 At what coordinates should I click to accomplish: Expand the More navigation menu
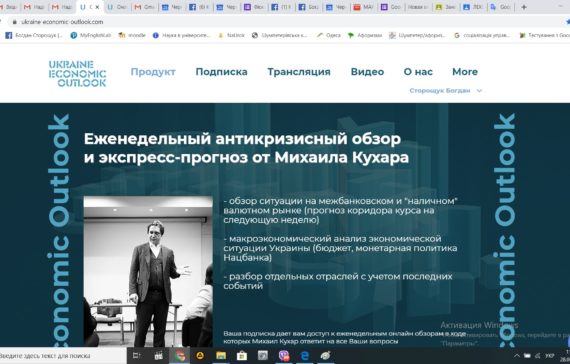tap(465, 72)
